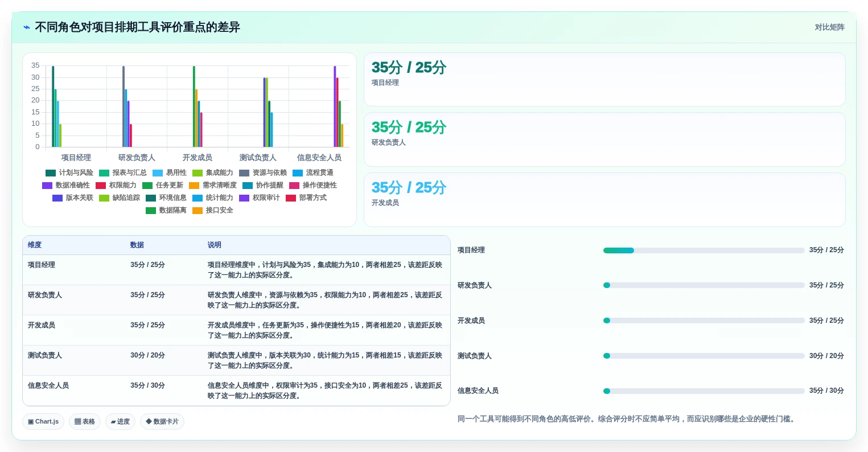
Task: Toggle the 资源与依赖 legend series
Action: 263,173
